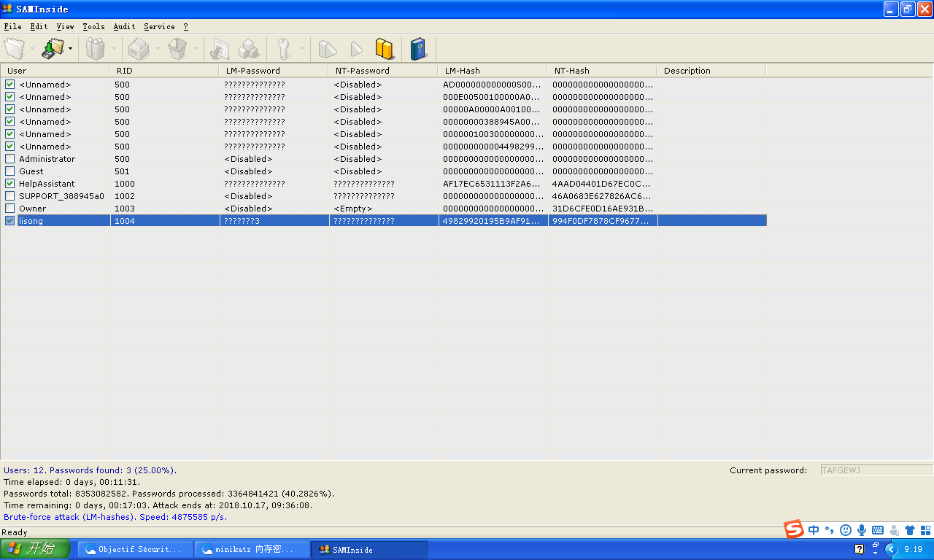Click the user account icon on IME bar

point(894,530)
